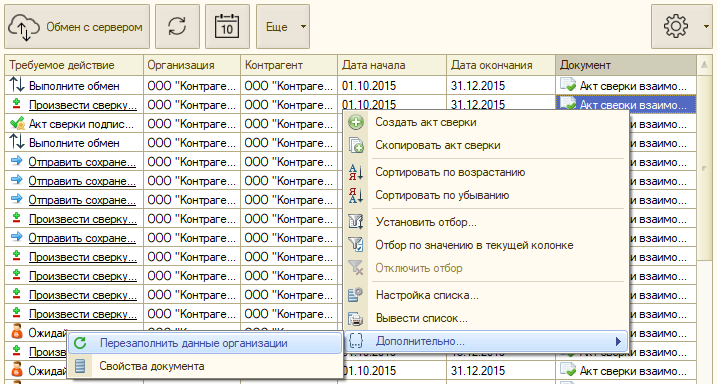Click the waiting person icon in bottom row

[16, 370]
